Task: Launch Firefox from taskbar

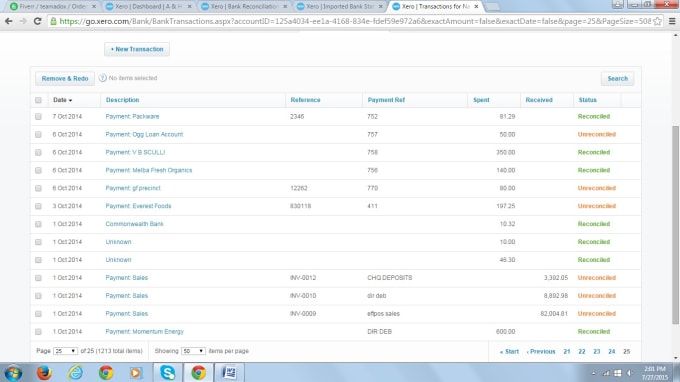Action: [x=44, y=373]
